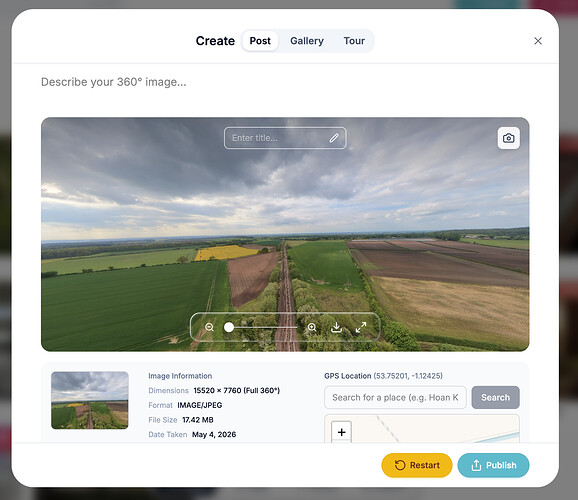Click the pencil edit icon in title
Image resolution: width=578 pixels, height=500 pixels.
pos(334,138)
